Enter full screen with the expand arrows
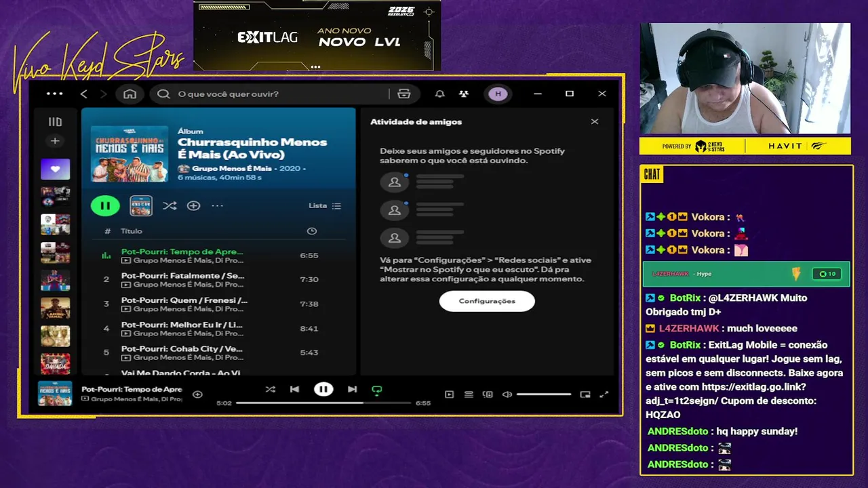868x488 pixels. [x=604, y=394]
